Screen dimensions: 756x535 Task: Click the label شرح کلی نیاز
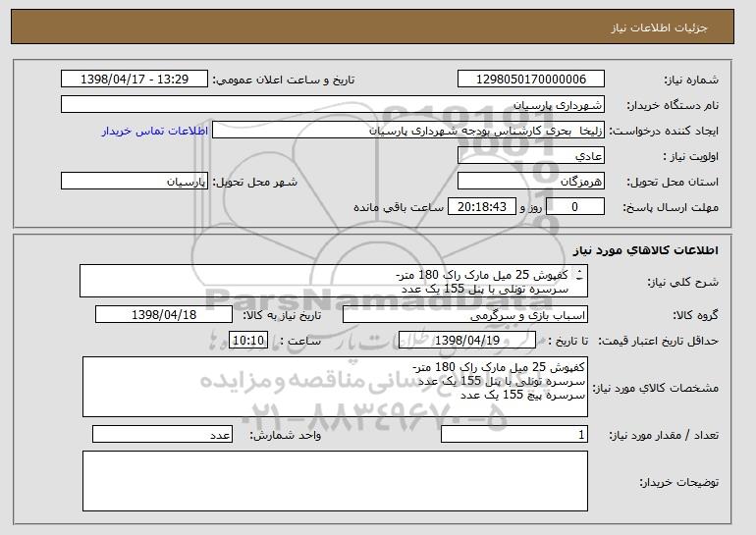coord(682,282)
